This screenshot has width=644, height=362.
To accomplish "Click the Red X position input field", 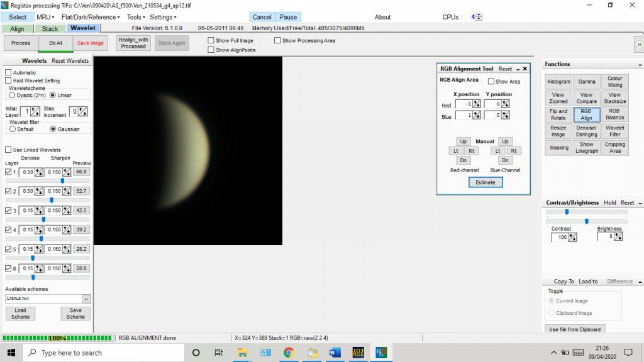I will [463, 104].
